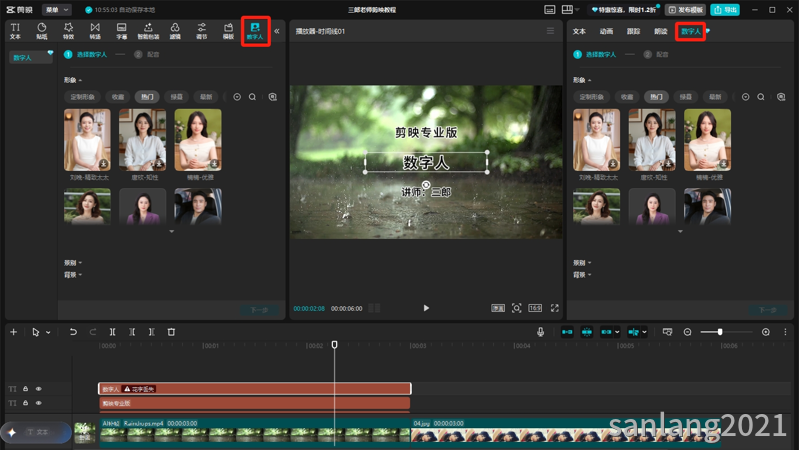Enter fullscreen preview in the player
This screenshot has height=450, width=799.
[x=555, y=308]
